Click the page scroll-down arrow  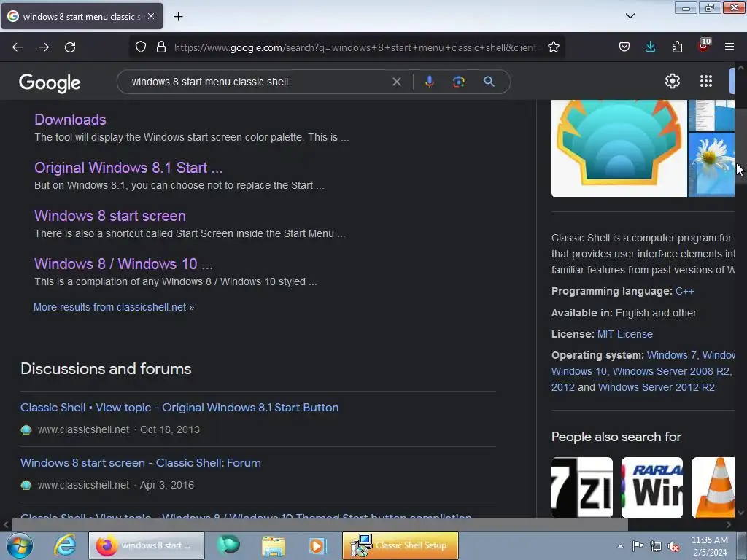coord(741,513)
